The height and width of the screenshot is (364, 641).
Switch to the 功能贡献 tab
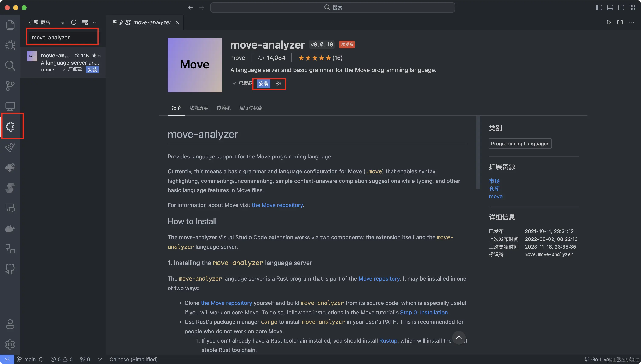pyautogui.click(x=199, y=108)
